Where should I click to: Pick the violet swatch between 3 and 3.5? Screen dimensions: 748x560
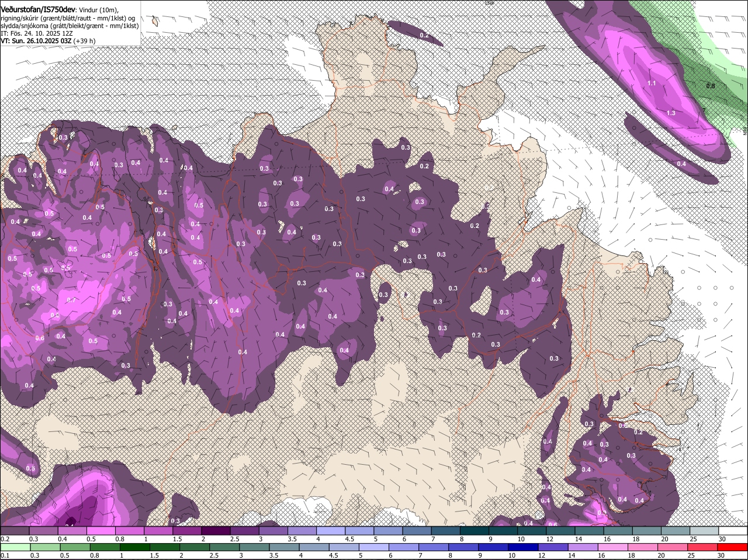tap(273, 531)
